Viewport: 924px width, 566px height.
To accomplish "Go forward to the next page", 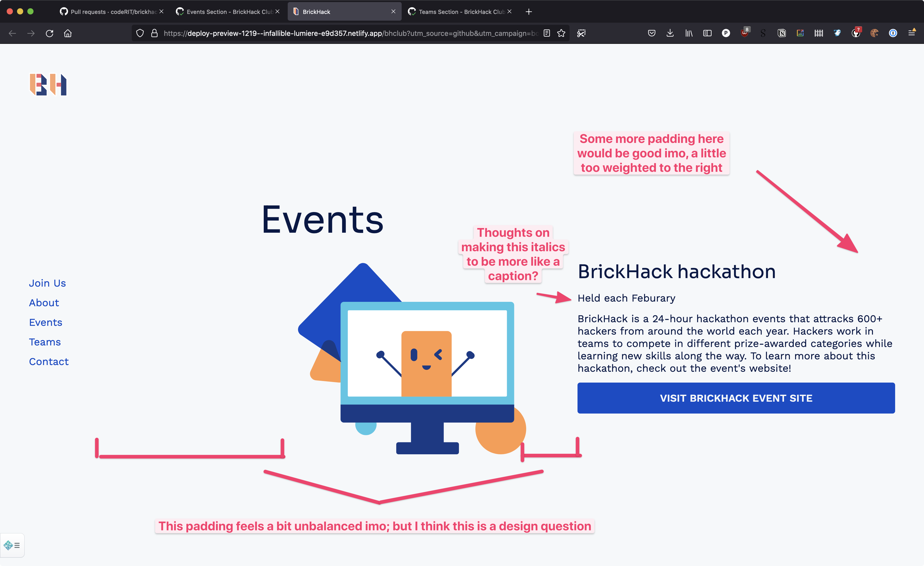I will coord(31,33).
